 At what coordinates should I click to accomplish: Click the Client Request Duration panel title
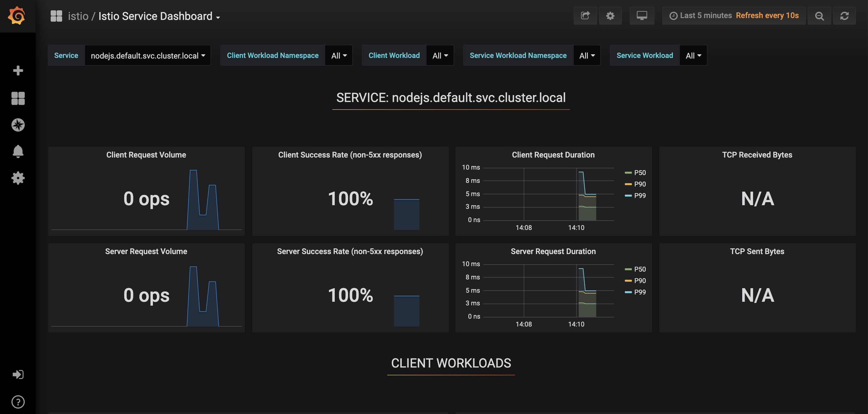click(553, 155)
